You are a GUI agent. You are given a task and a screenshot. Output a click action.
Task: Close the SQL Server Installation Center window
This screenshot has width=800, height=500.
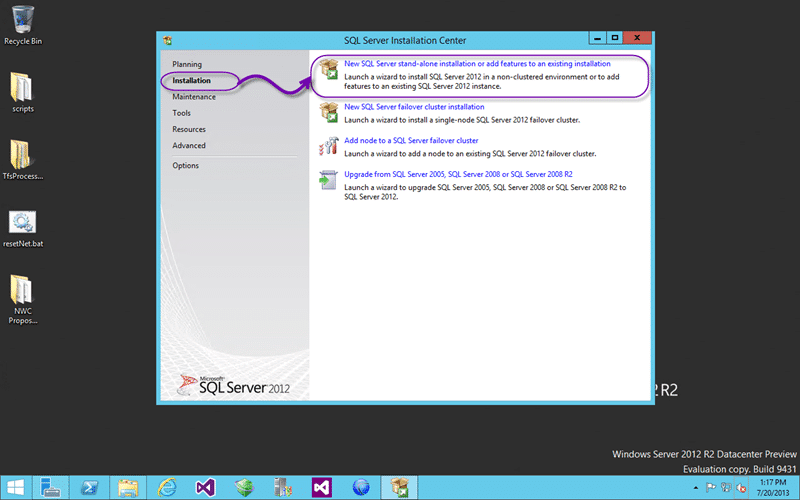coord(637,38)
